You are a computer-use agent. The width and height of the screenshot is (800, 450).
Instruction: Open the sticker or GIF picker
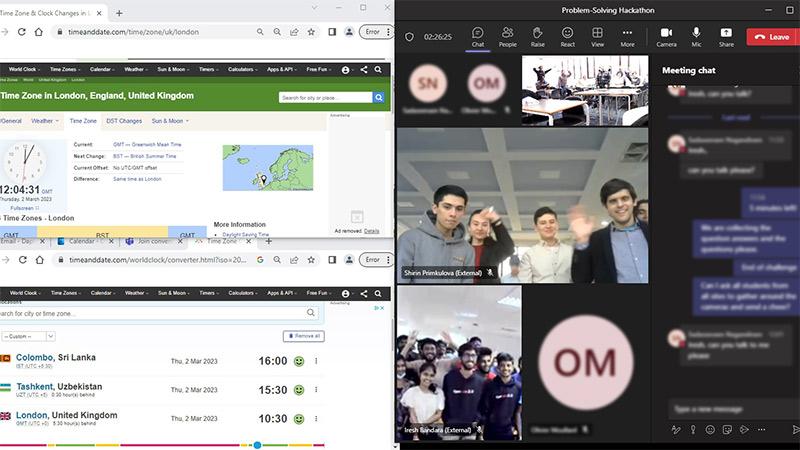tap(727, 430)
